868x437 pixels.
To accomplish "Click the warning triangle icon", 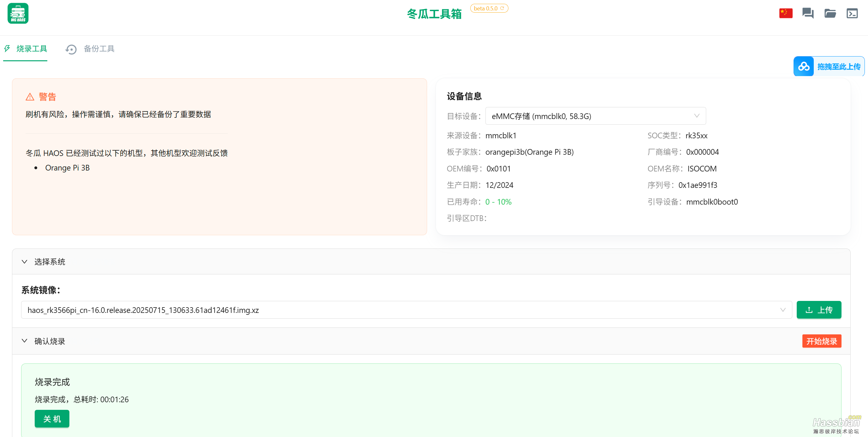I will coord(30,97).
